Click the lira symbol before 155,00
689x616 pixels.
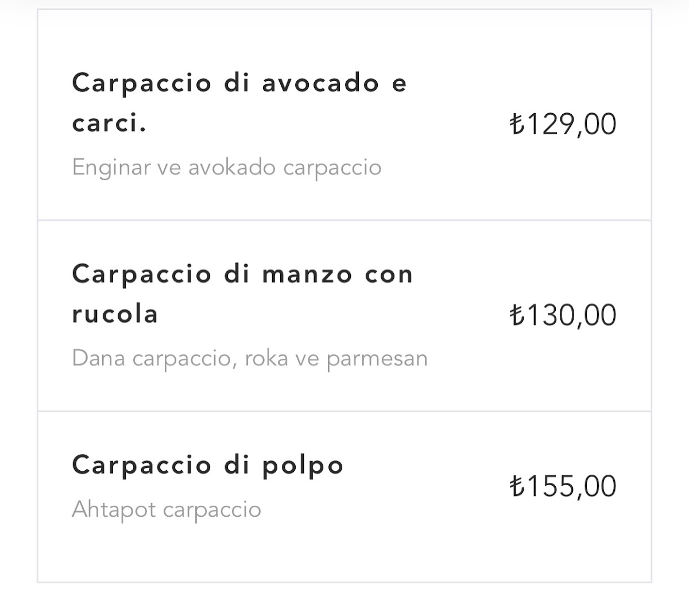(x=517, y=486)
